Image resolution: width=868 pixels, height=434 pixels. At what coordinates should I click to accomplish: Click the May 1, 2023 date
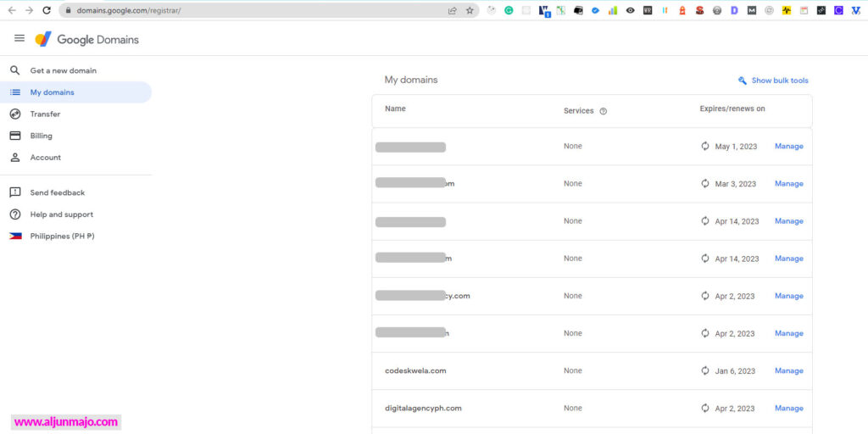[x=736, y=147]
